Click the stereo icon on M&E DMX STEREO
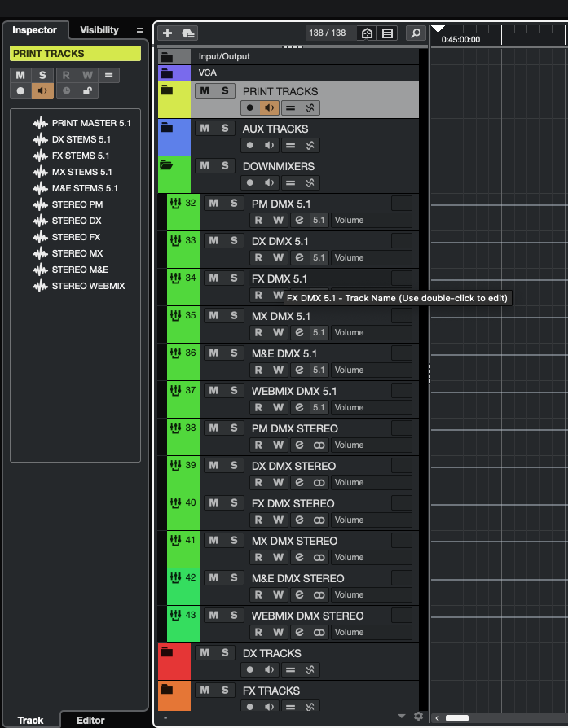This screenshot has height=728, width=568. (x=319, y=594)
